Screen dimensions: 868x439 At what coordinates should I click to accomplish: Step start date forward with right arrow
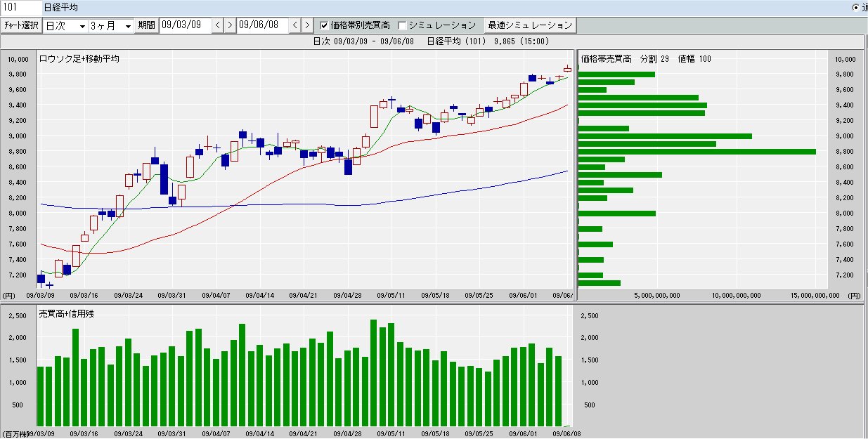point(230,25)
